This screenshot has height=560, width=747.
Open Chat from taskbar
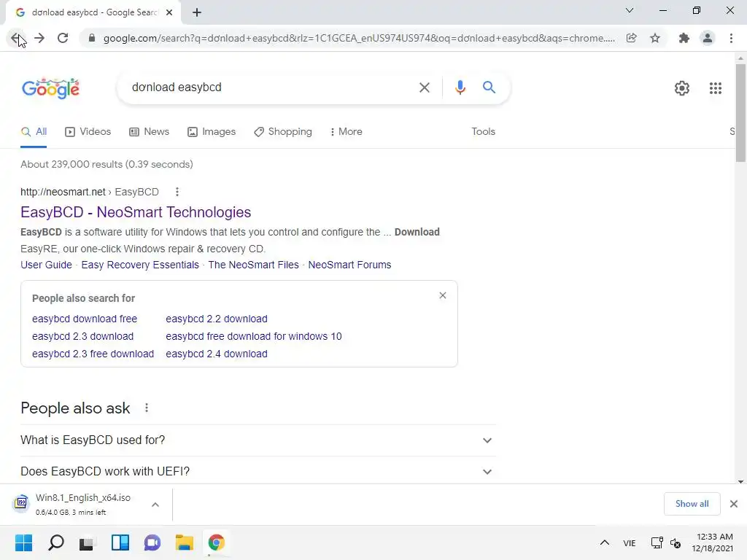(152, 542)
